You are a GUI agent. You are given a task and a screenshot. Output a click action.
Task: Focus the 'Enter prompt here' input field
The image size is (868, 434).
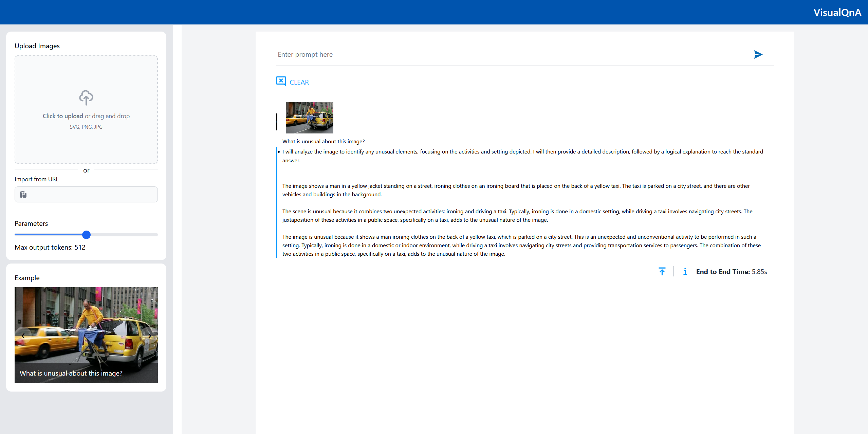[509, 55]
